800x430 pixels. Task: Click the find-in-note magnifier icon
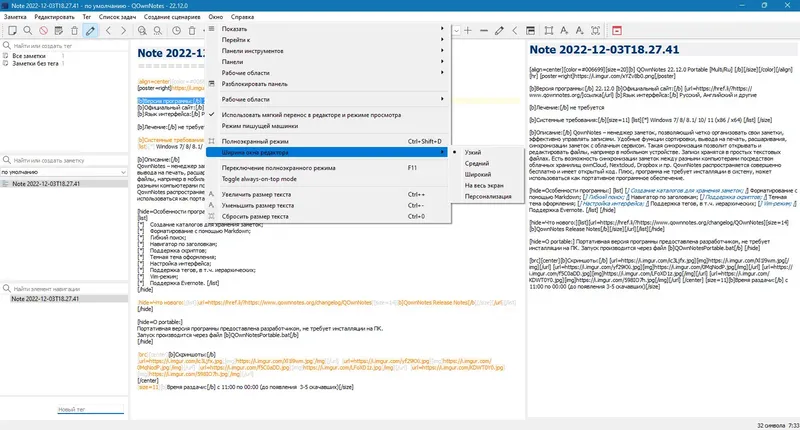click(142, 31)
